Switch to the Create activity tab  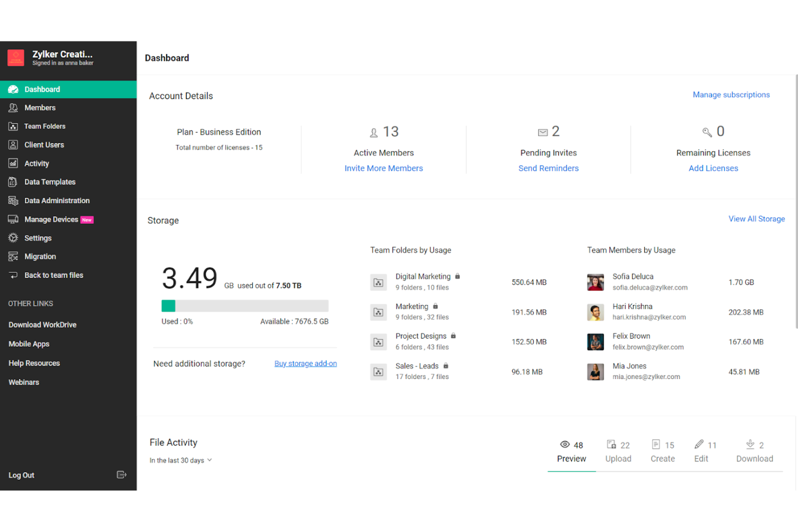(663, 452)
